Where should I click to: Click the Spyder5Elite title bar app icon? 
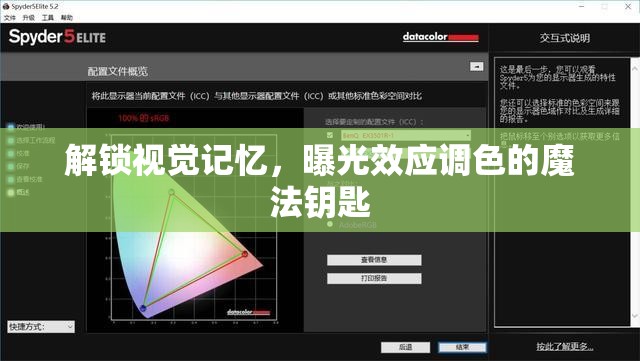pyautogui.click(x=6, y=7)
